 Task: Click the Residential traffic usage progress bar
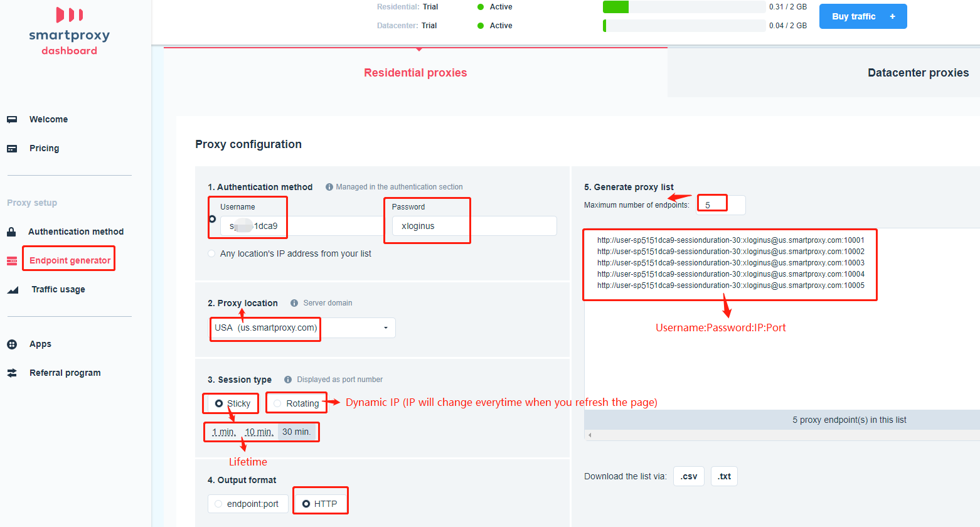coord(684,7)
